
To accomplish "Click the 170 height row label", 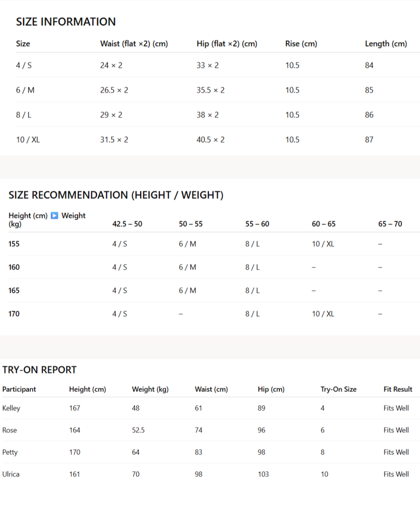I will click(x=14, y=314).
